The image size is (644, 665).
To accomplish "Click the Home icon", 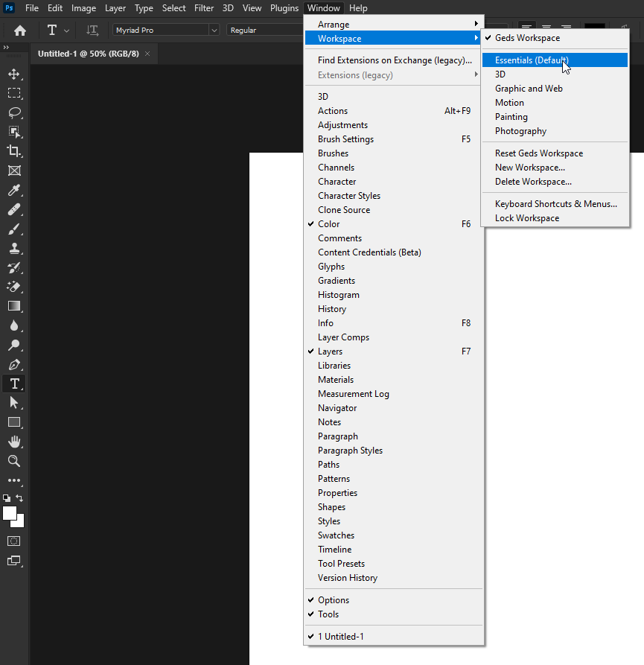I will click(20, 31).
